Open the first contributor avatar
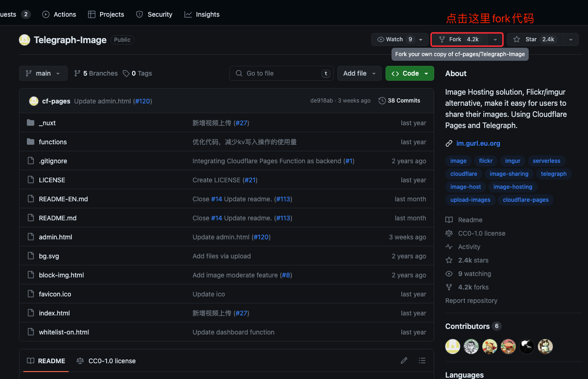Screen dimensions: 588x379 click(453, 346)
